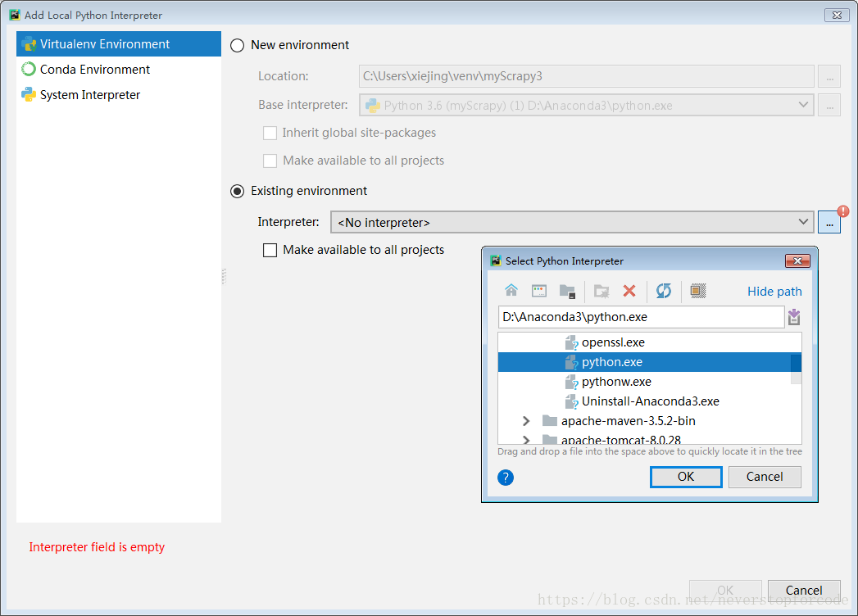Click browse button next to Interpreter field
This screenshot has width=858, height=616.
[x=829, y=222]
